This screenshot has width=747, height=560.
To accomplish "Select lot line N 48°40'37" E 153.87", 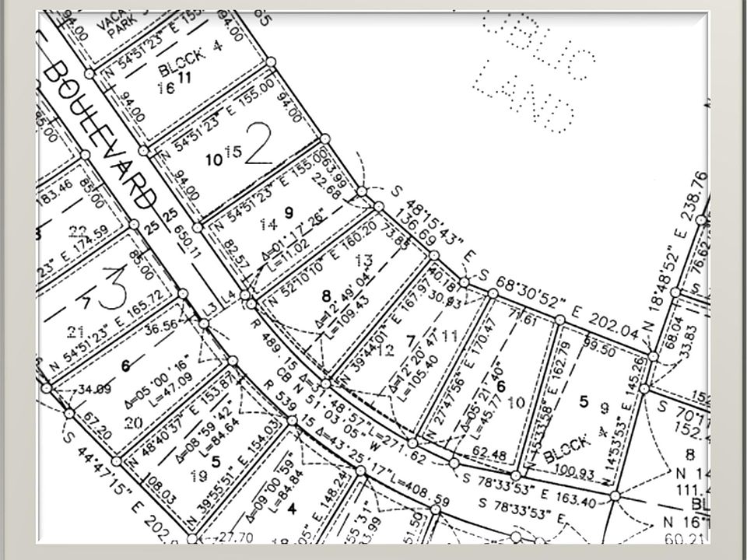I will tap(181, 418).
